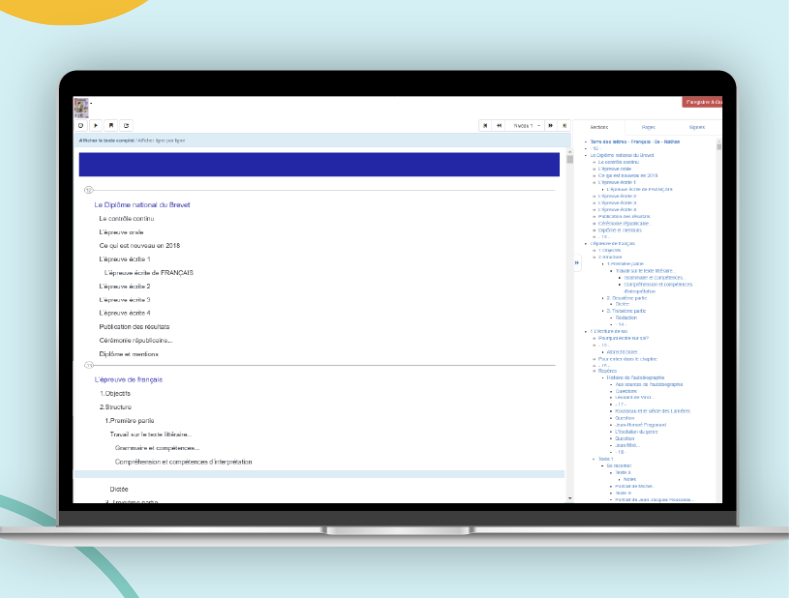Click the Sections sidebar scrollbar thumb
The height and width of the screenshot is (598, 789).
(719, 147)
